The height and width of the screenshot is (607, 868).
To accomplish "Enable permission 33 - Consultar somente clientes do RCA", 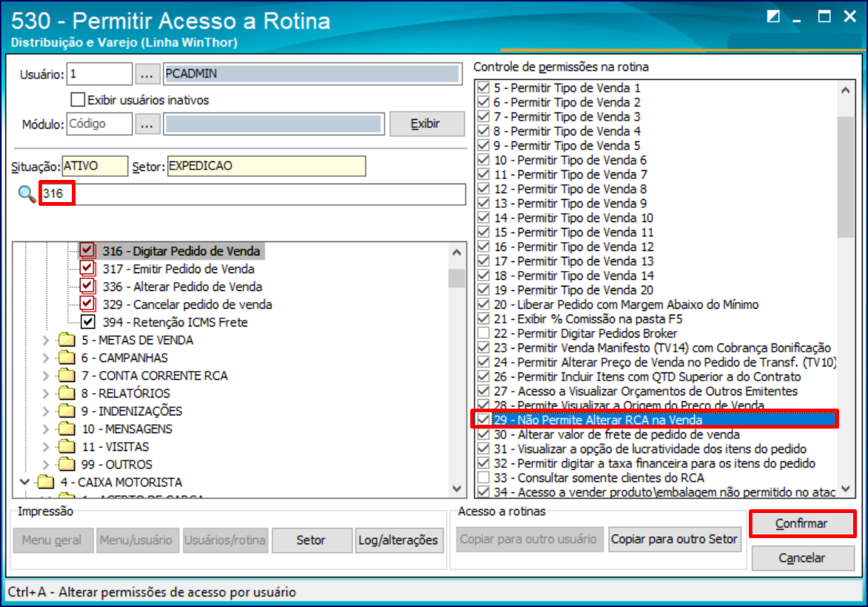I will (484, 477).
